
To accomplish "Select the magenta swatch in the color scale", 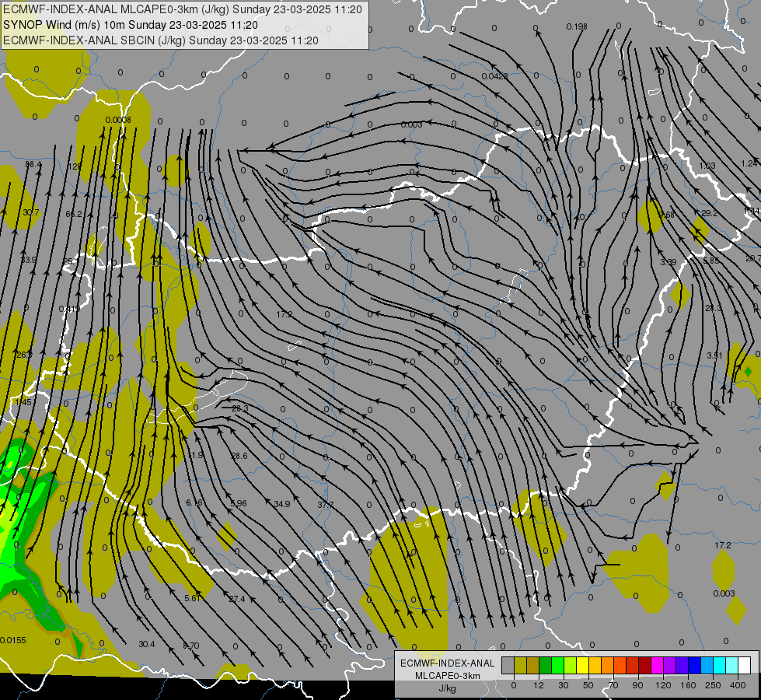I will click(657, 666).
